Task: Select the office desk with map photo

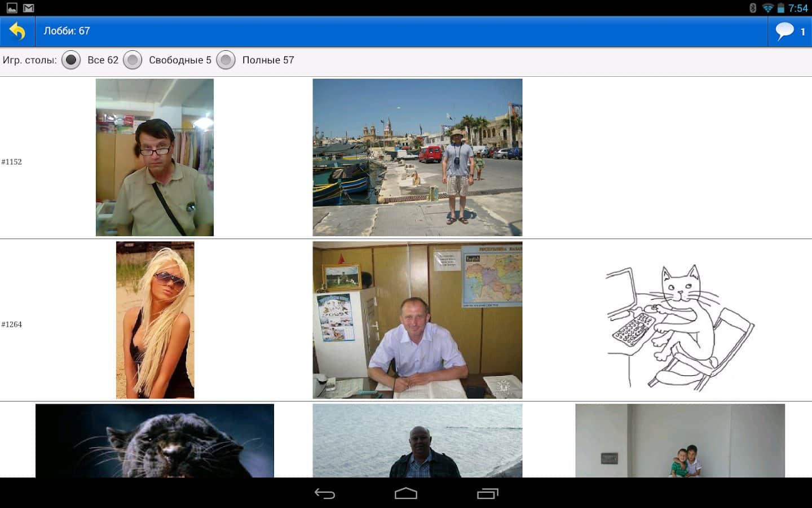Action: point(417,320)
